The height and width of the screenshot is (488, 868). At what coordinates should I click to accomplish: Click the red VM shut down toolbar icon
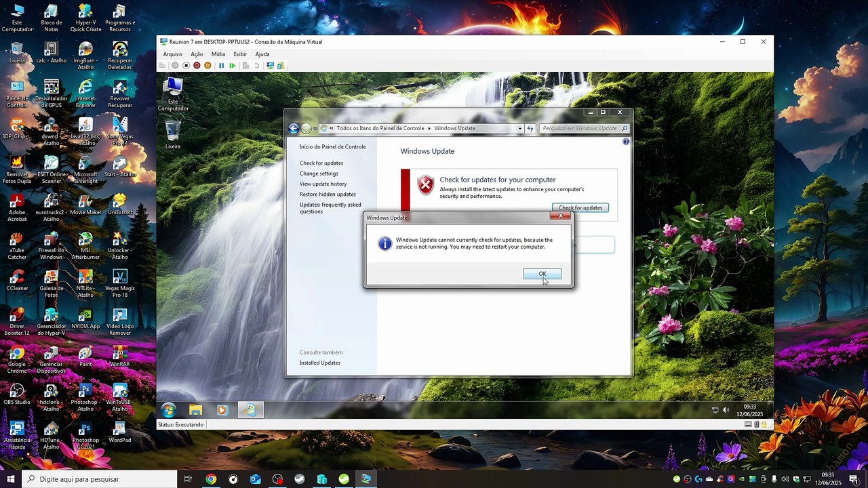click(x=197, y=66)
